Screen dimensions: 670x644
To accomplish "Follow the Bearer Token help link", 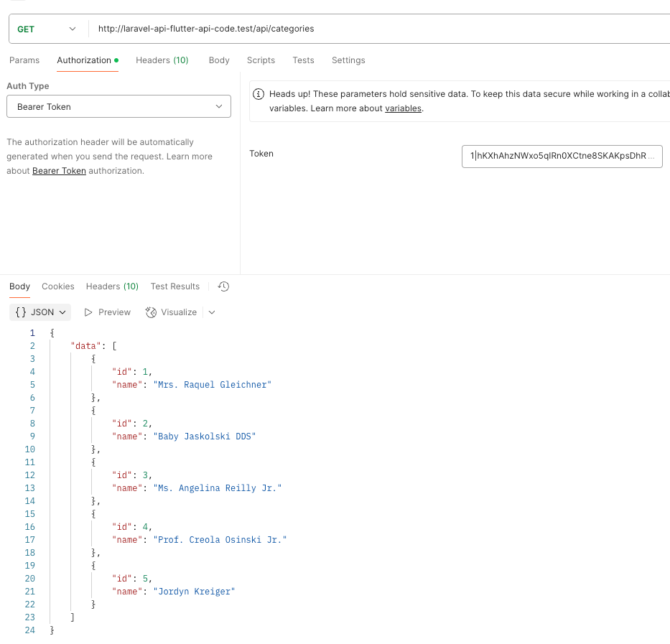I will click(x=59, y=171).
